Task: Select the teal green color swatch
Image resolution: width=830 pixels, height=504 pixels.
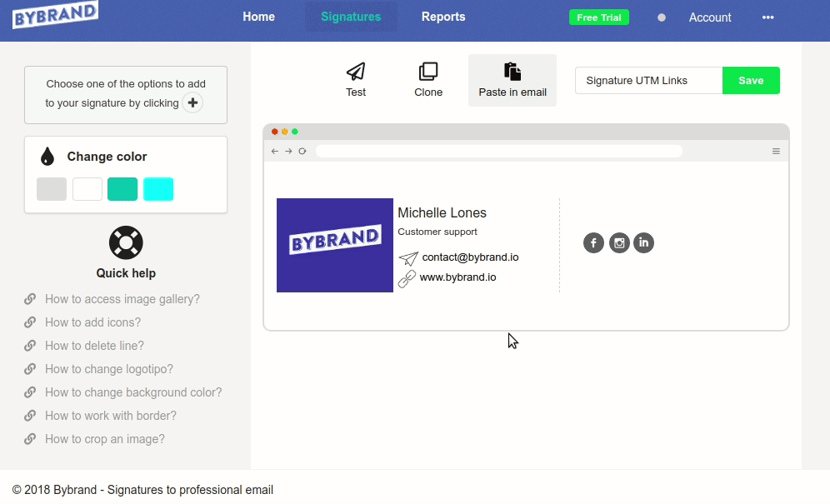Action: coord(122,189)
